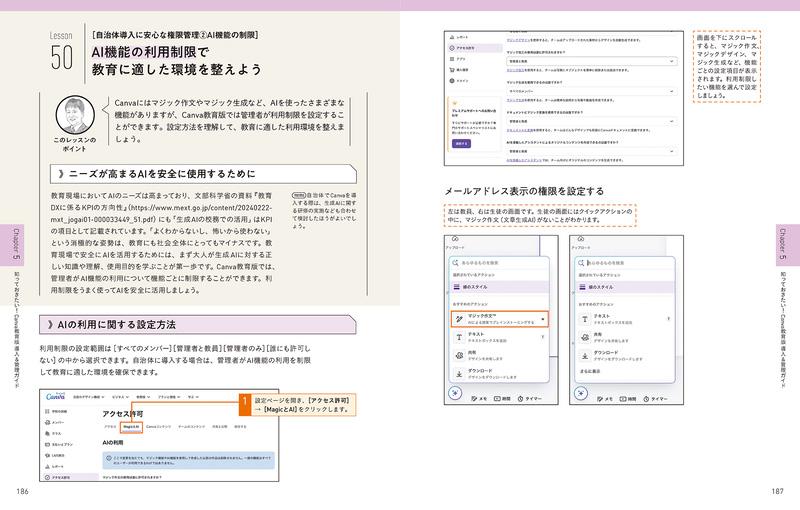Click the レポート icon in the top-right settings screenshot
Viewport: 800px width, 510px height.
[452, 37]
